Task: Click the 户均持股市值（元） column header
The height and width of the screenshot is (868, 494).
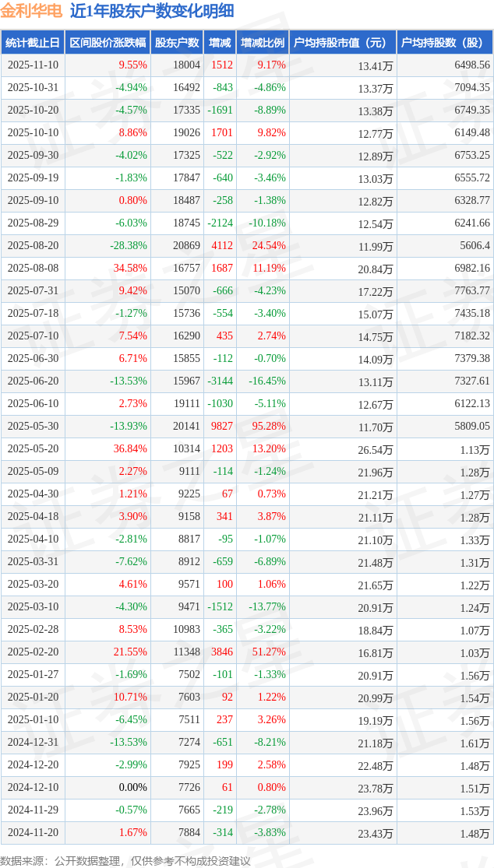Action: pos(343,43)
